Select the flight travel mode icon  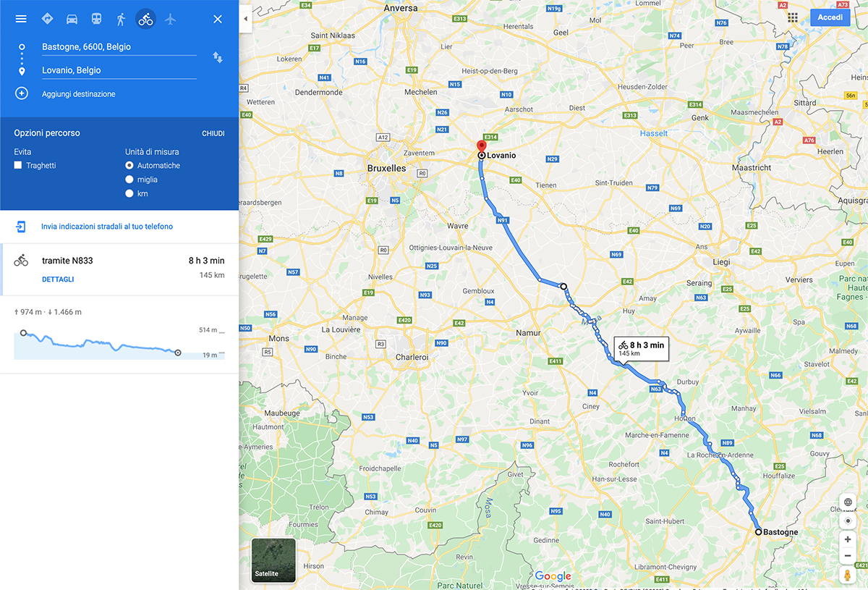click(x=170, y=19)
